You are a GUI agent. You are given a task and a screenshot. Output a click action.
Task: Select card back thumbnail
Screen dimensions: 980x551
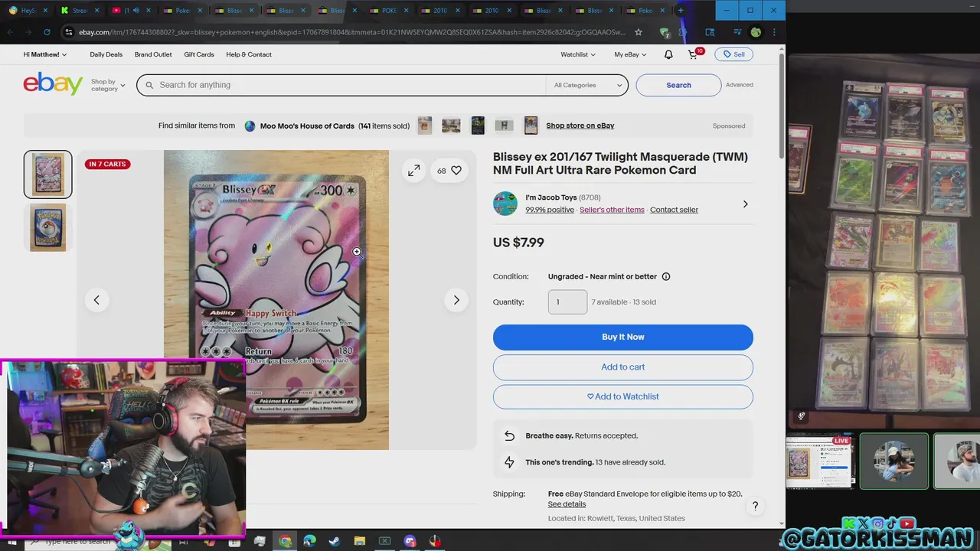(x=48, y=228)
